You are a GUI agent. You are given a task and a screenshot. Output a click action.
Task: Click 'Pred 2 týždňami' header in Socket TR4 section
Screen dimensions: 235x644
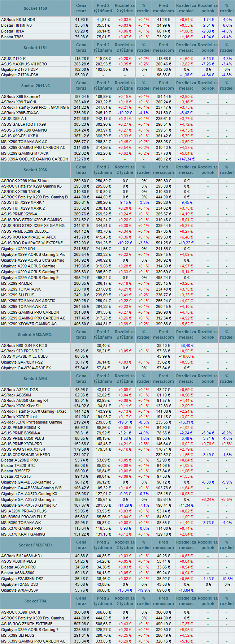pos(103,601)
